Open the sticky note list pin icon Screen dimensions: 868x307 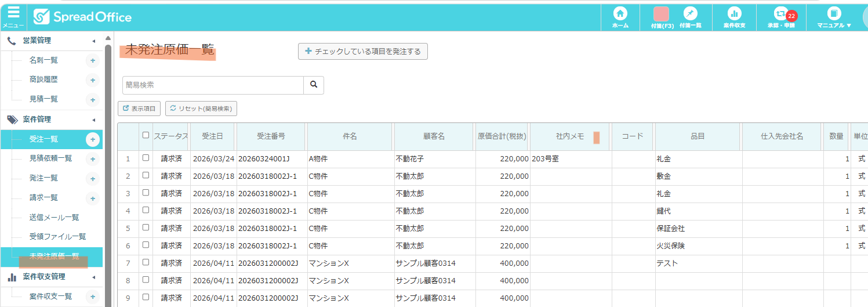click(690, 14)
